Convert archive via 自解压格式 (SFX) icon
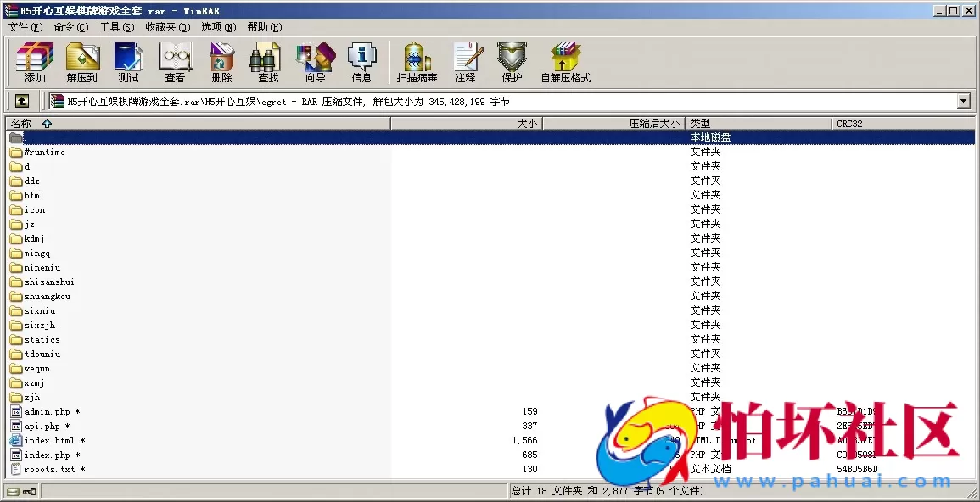 point(565,61)
